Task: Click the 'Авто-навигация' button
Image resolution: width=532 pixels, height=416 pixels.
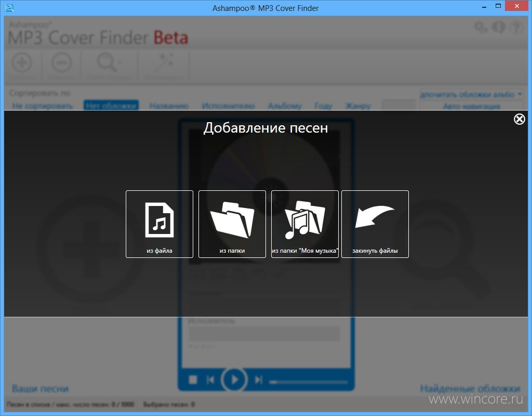Action: 471,106
